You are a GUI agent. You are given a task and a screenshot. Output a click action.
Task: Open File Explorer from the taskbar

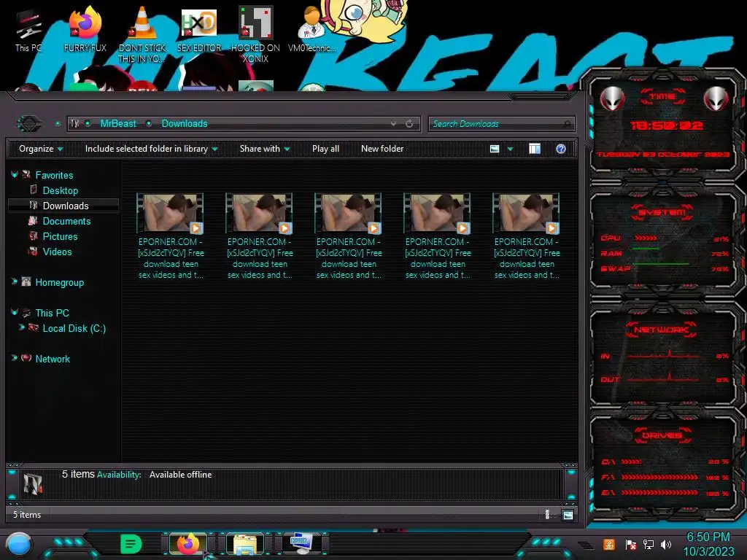[245, 544]
